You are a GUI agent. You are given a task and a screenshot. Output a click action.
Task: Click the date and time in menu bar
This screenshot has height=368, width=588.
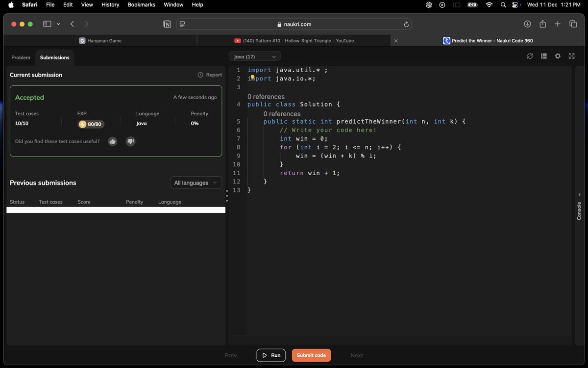point(554,5)
